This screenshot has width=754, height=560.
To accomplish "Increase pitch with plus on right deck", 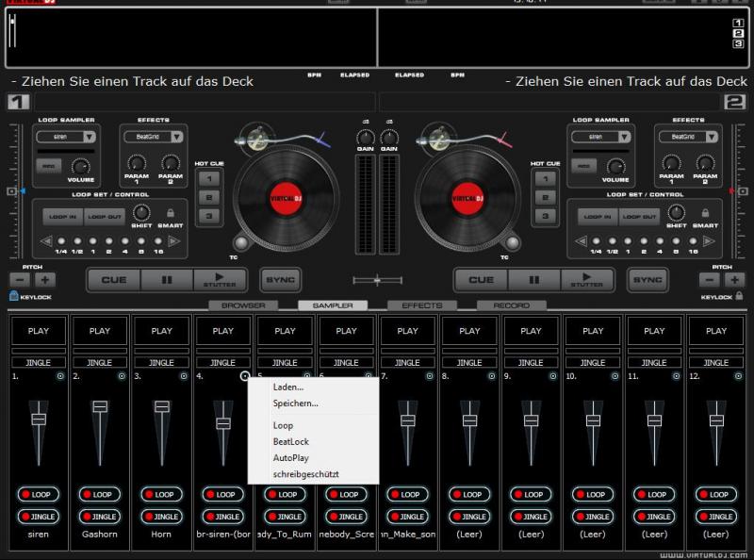I will (734, 279).
